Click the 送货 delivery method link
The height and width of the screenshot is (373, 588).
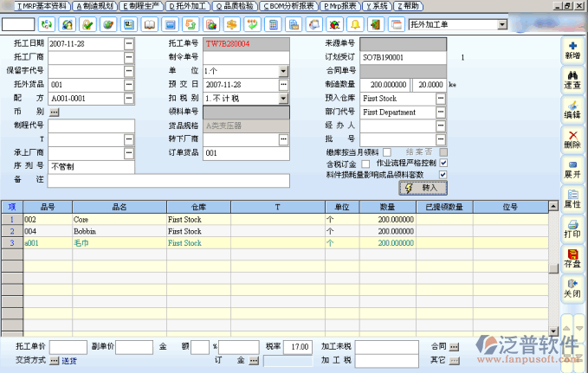coord(68,360)
